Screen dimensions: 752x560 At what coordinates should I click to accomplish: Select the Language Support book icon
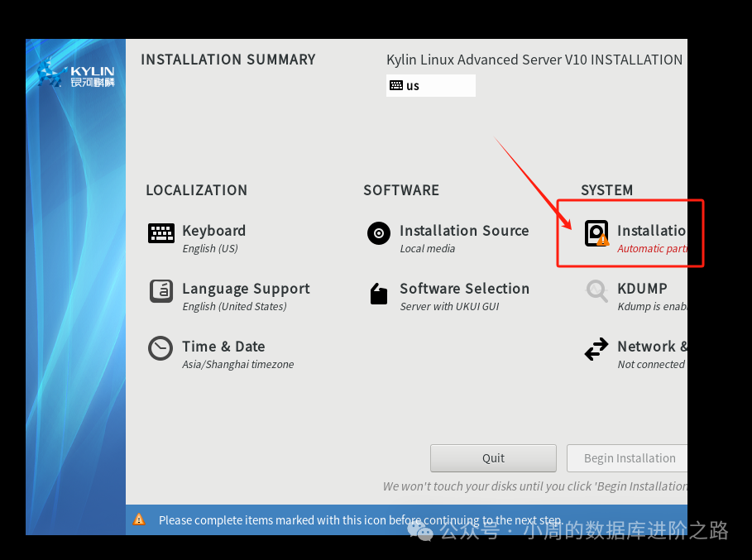coord(160,291)
